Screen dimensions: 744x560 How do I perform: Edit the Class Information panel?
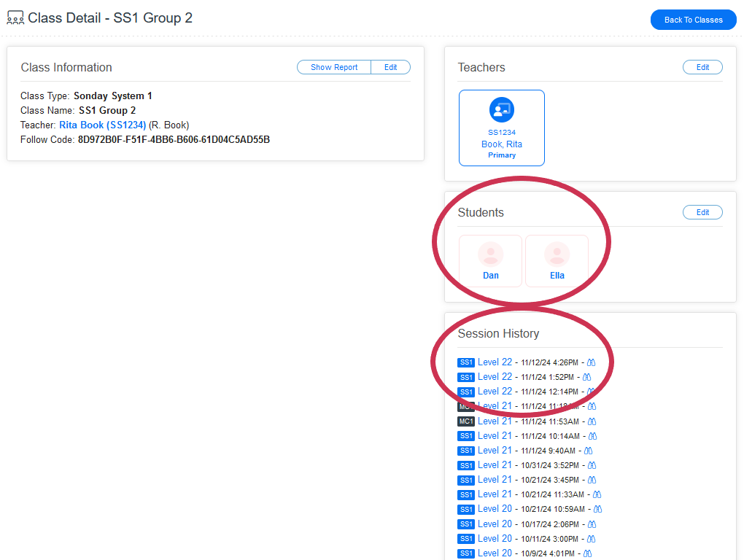[391, 67]
